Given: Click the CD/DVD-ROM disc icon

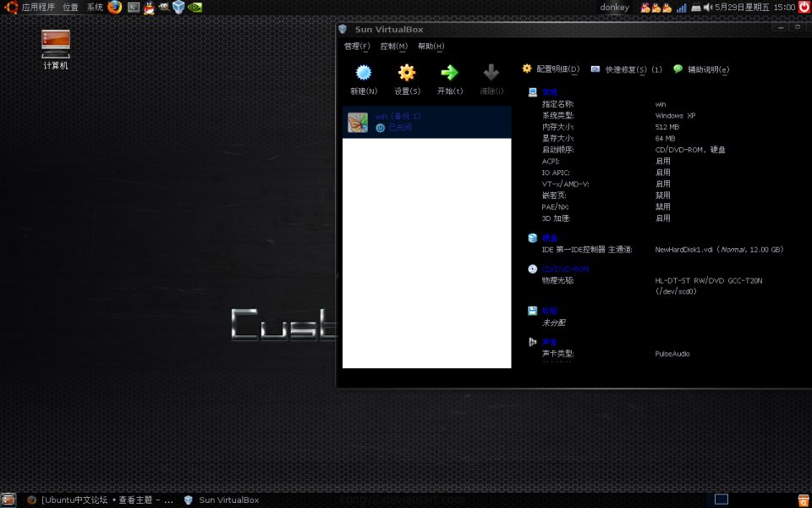Looking at the screenshot, I should coord(533,269).
